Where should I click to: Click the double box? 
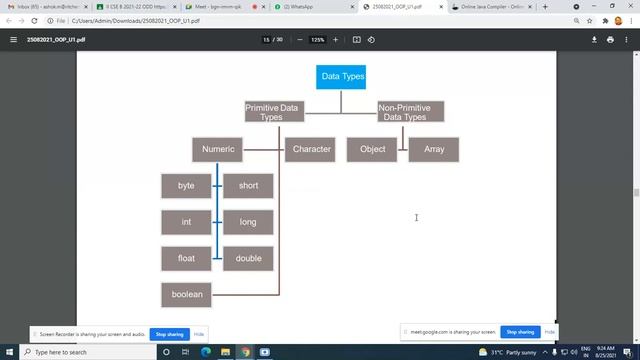click(248, 258)
